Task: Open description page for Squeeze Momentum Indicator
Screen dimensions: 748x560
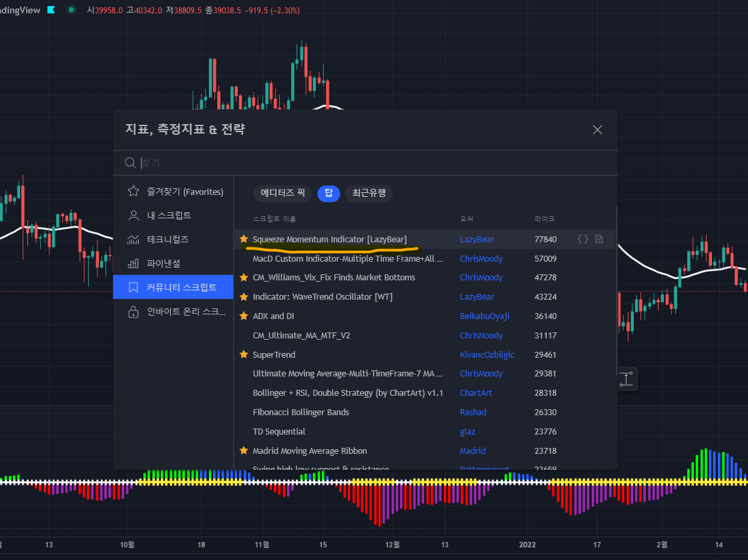Action: click(x=599, y=239)
